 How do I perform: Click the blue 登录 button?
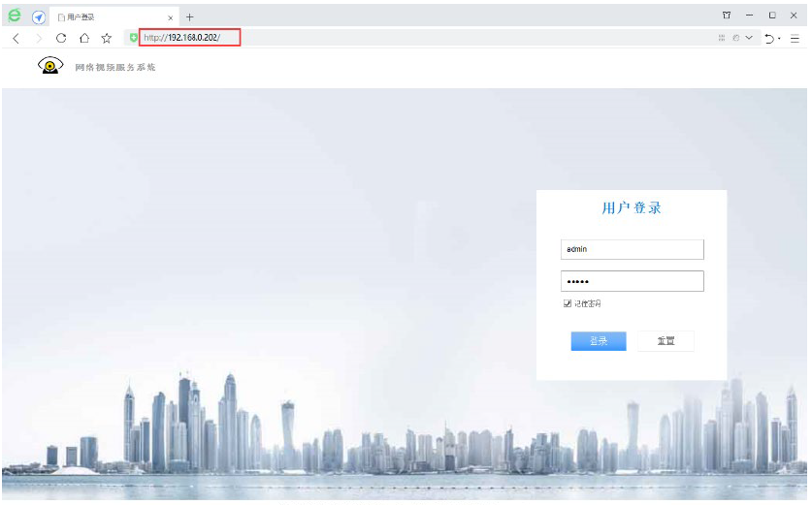599,341
